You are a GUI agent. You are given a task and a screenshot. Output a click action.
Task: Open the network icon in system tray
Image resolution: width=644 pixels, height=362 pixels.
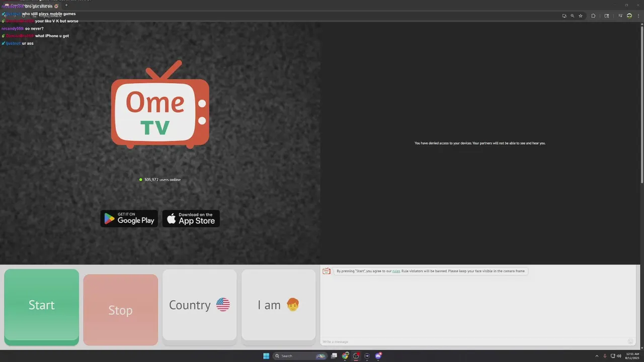pos(613,356)
